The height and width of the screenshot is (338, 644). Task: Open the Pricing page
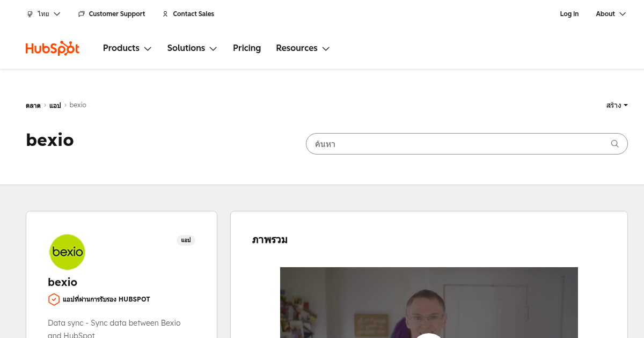point(247,48)
